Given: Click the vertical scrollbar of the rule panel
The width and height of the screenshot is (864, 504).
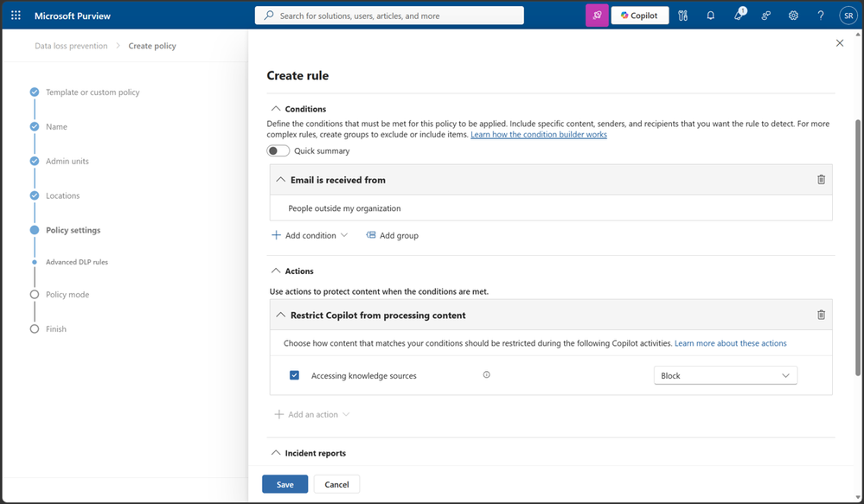Looking at the screenshot, I should pyautogui.click(x=858, y=247).
